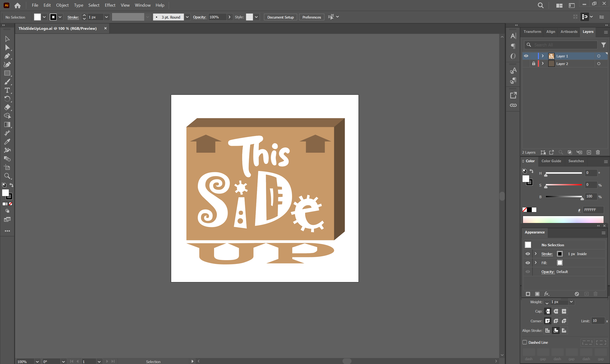This screenshot has width=610, height=364.
Task: Click the create new layer icon
Action: coord(589,152)
